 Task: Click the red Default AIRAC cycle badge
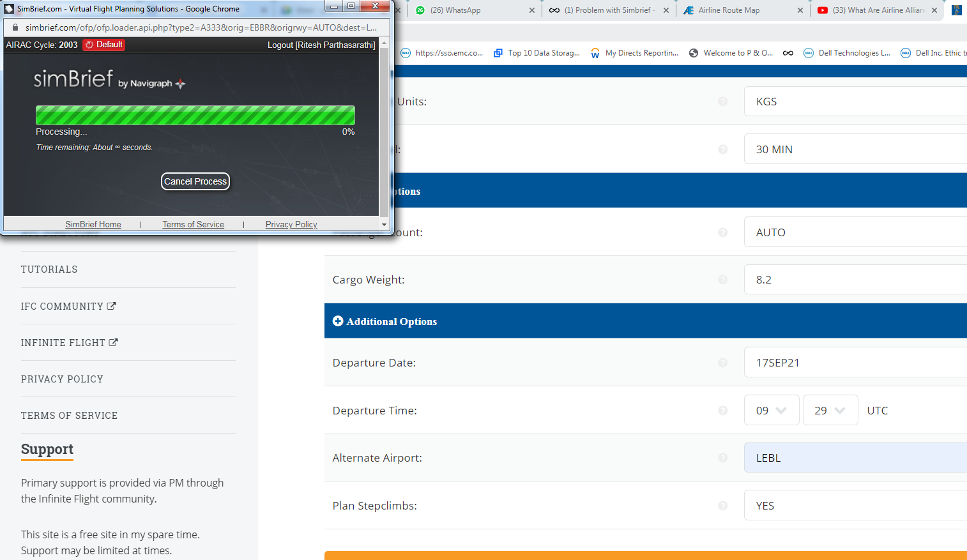tap(103, 45)
